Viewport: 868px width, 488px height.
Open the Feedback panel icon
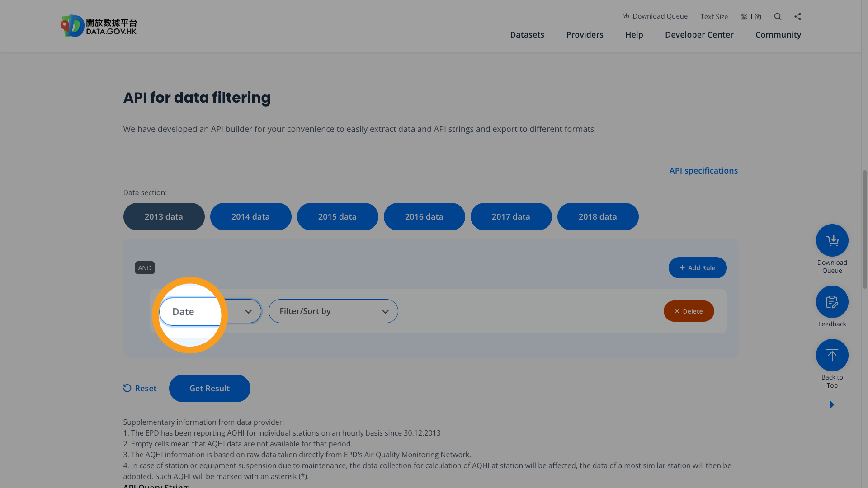pos(832,301)
